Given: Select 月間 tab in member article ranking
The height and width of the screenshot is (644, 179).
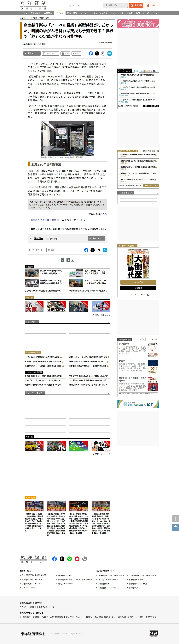Looking at the screenshot, I should [157, 151].
